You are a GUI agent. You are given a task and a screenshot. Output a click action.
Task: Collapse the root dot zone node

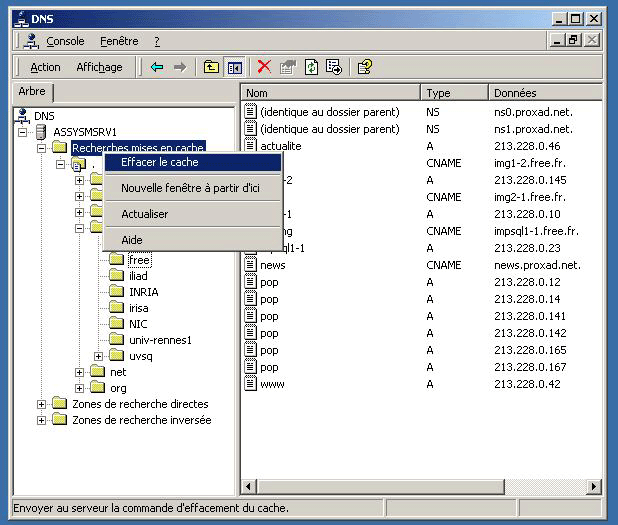coord(60,164)
